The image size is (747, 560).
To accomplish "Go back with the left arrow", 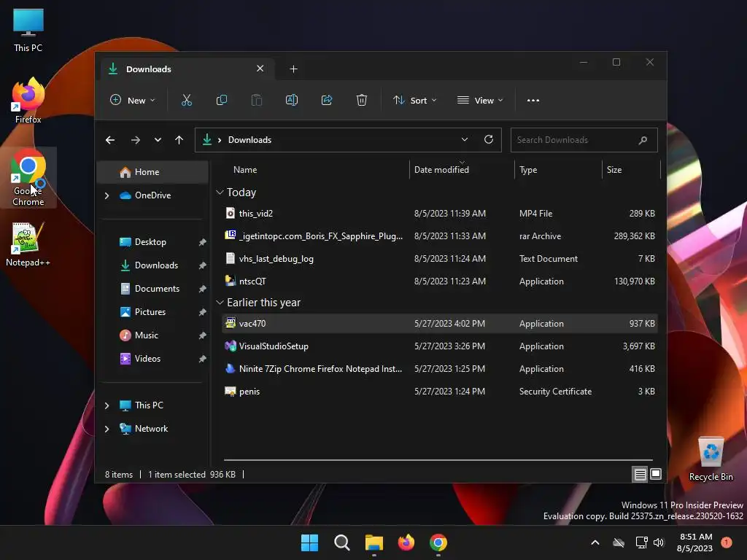I will pyautogui.click(x=110, y=140).
